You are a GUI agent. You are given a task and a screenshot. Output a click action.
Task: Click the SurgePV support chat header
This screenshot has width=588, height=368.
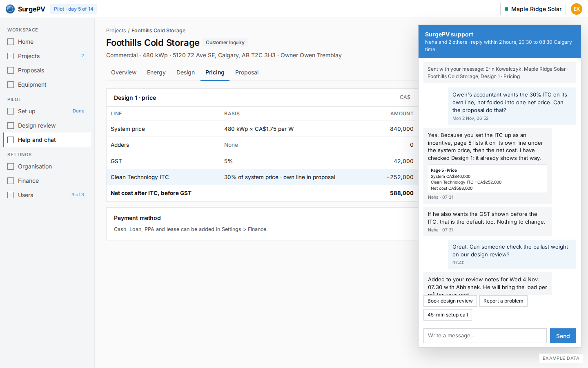(x=500, y=41)
